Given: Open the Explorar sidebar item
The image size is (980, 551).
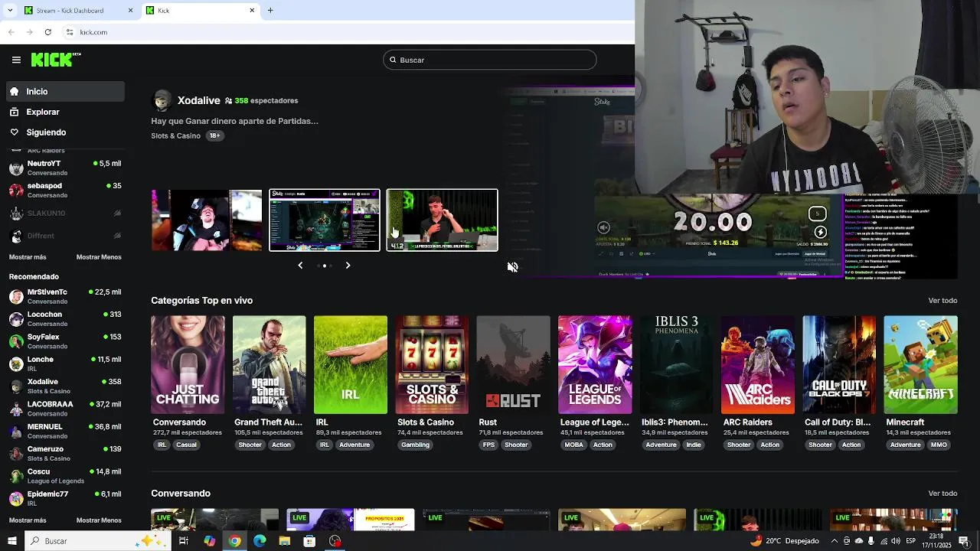Looking at the screenshot, I should click(65, 112).
